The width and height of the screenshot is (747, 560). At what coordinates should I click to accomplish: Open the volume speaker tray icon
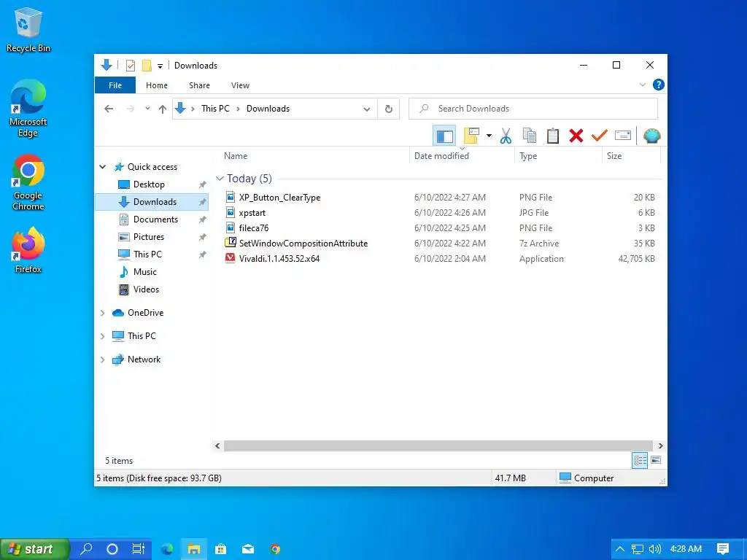655,549
